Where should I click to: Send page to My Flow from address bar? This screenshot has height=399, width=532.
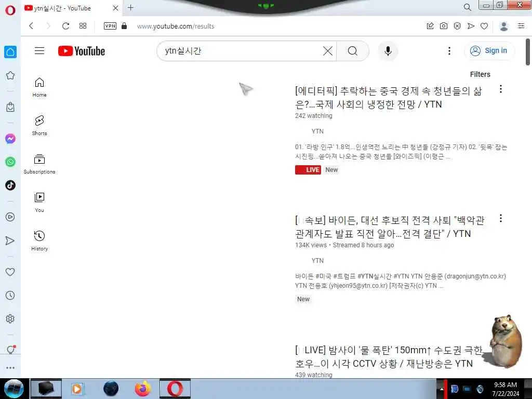point(471,26)
